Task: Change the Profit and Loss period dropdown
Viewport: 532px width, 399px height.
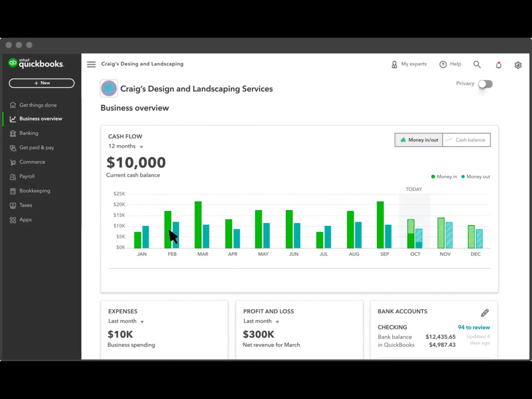Action: 260,321
